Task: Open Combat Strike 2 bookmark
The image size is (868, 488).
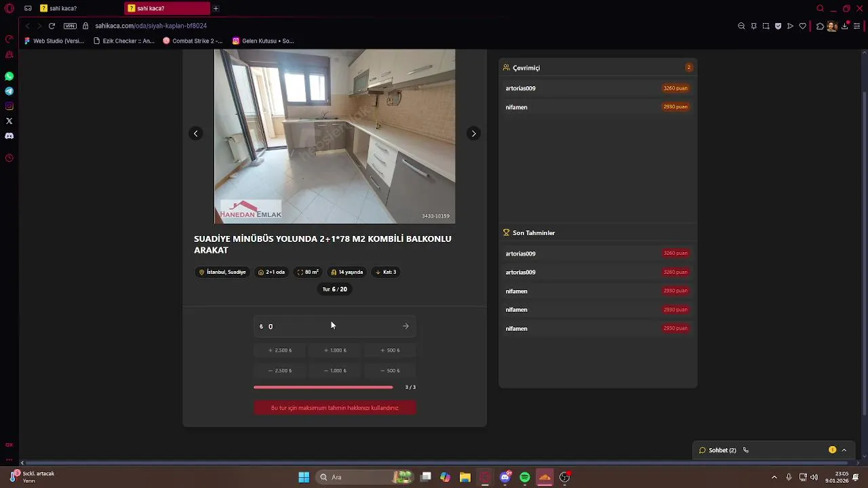Action: [x=193, y=41]
